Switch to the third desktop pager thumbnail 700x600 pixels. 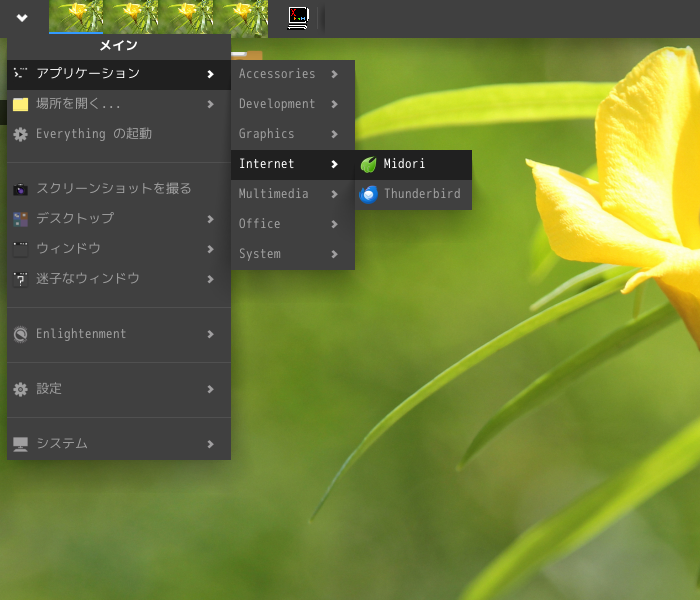186,17
